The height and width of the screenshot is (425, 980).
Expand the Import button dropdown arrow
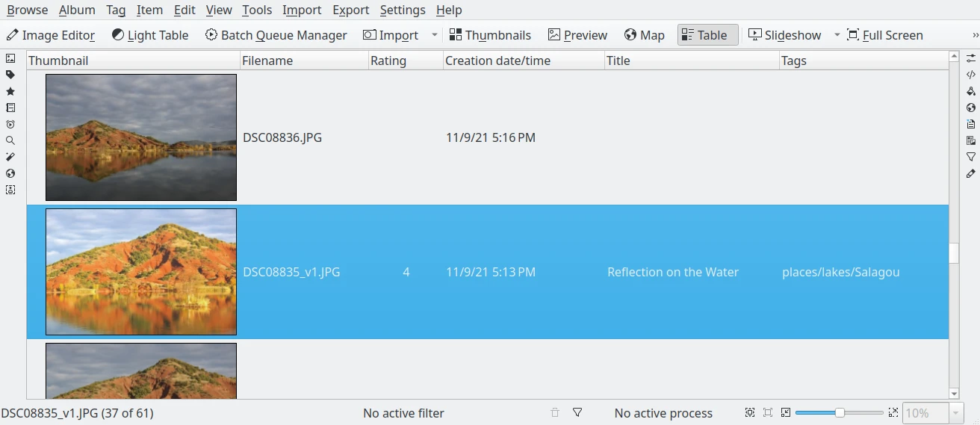click(x=435, y=35)
